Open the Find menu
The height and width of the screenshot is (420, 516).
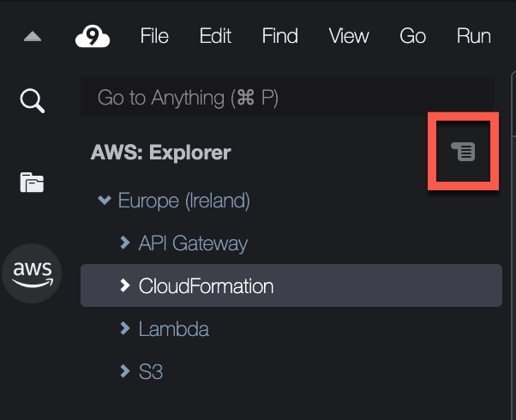point(280,35)
